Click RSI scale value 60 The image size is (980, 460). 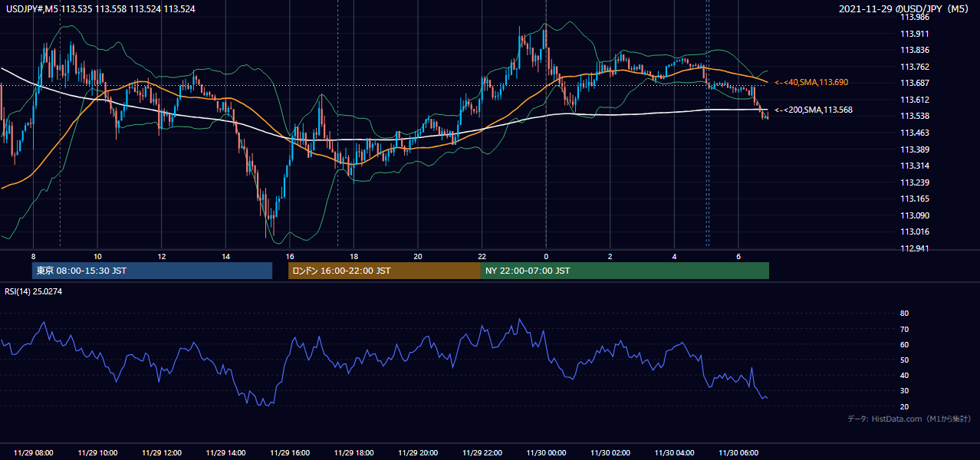[x=904, y=344]
